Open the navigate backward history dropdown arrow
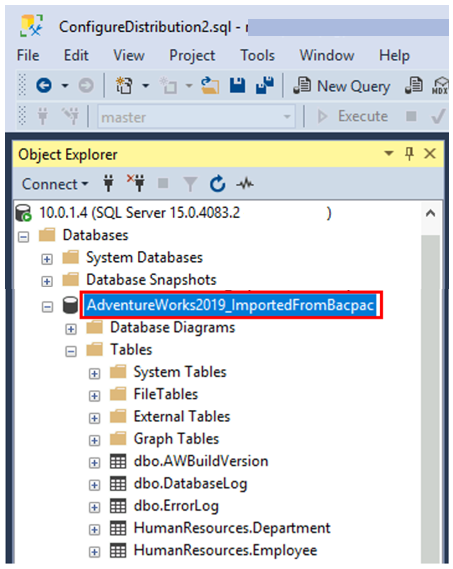The width and height of the screenshot is (453, 569). tap(65, 86)
